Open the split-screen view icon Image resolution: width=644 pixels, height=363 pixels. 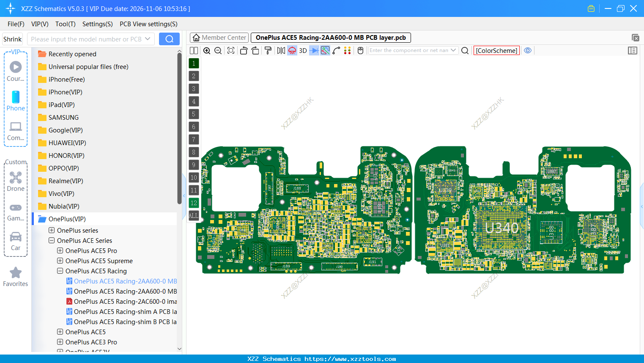coord(193,50)
